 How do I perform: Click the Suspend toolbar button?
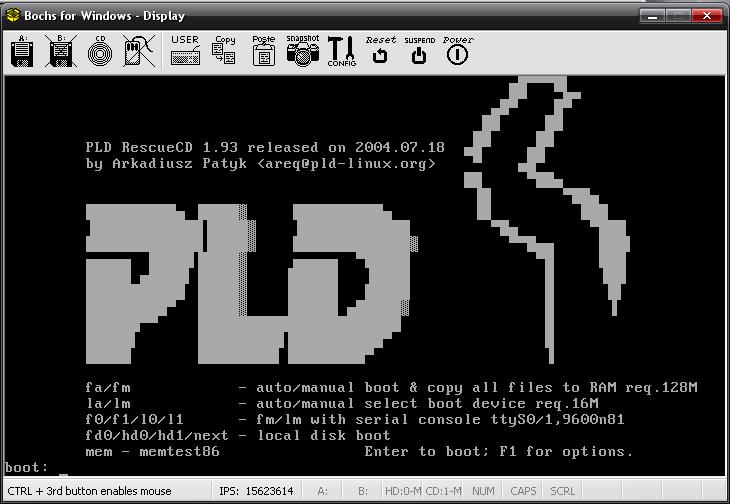[x=419, y=50]
